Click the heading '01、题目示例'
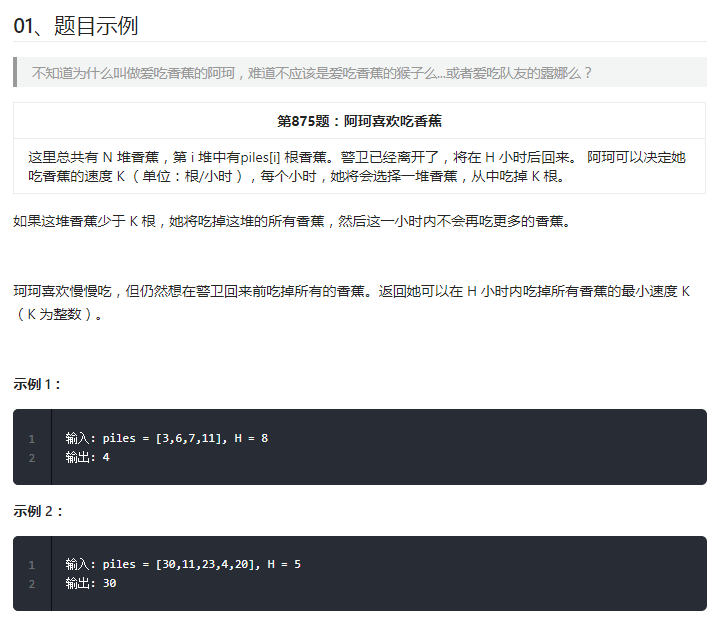This screenshot has width=716, height=625. pos(76,26)
